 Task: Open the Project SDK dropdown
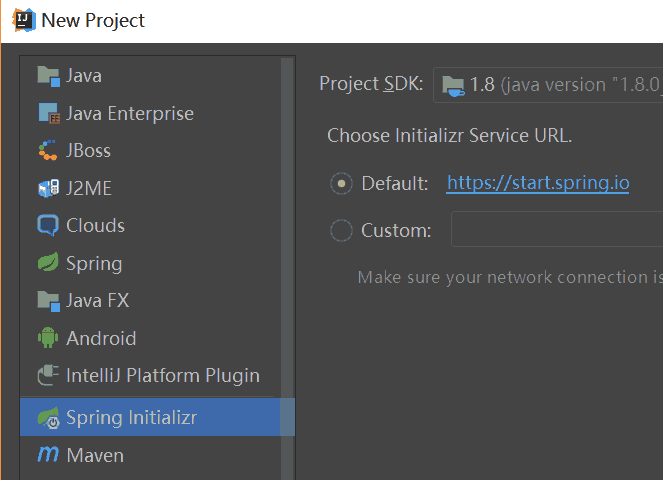pyautogui.click(x=548, y=84)
